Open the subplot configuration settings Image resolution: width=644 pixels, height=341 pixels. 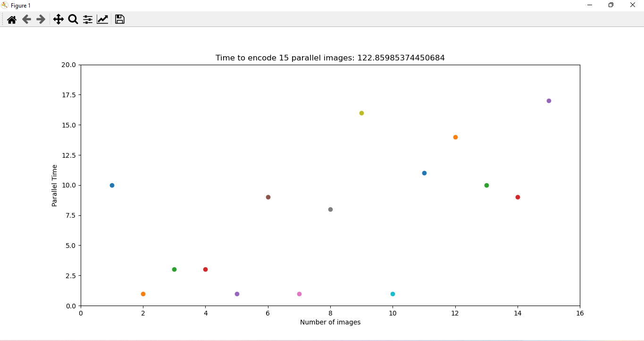[87, 19]
